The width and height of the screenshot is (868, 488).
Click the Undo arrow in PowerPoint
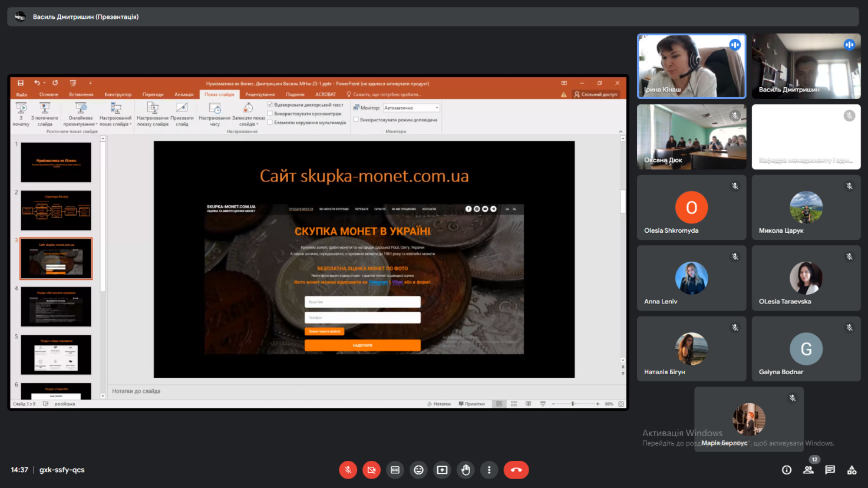[x=37, y=83]
